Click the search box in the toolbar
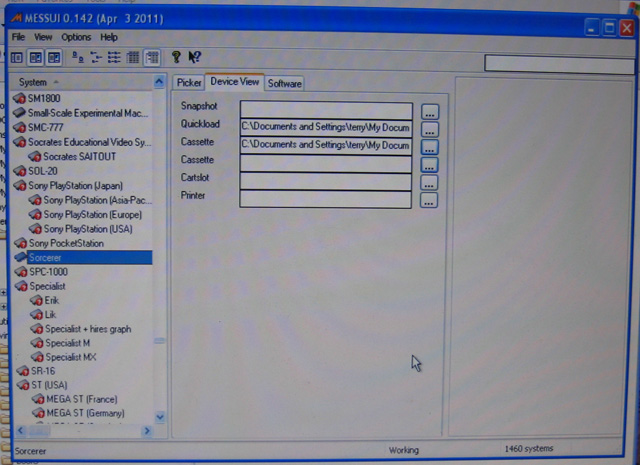640x465 pixels. click(559, 64)
